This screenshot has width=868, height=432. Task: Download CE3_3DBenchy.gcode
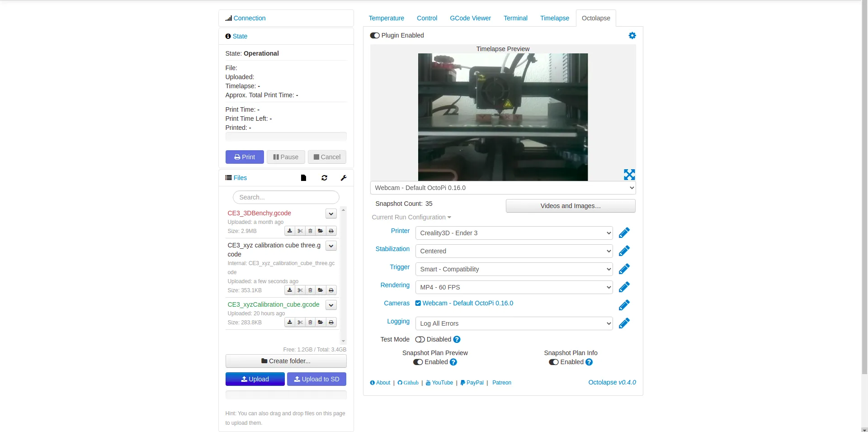point(290,231)
